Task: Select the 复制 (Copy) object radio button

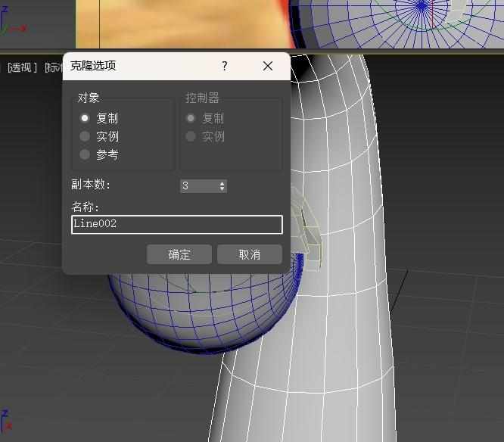Action: pyautogui.click(x=85, y=118)
